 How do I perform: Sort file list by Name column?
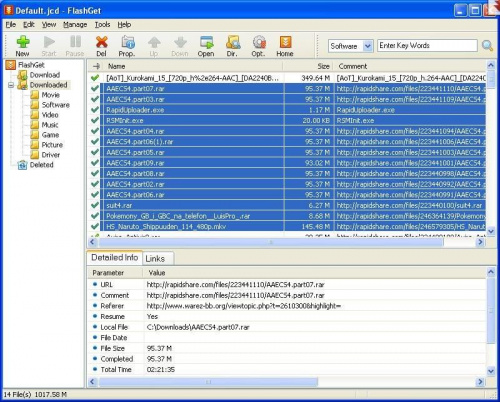point(193,66)
